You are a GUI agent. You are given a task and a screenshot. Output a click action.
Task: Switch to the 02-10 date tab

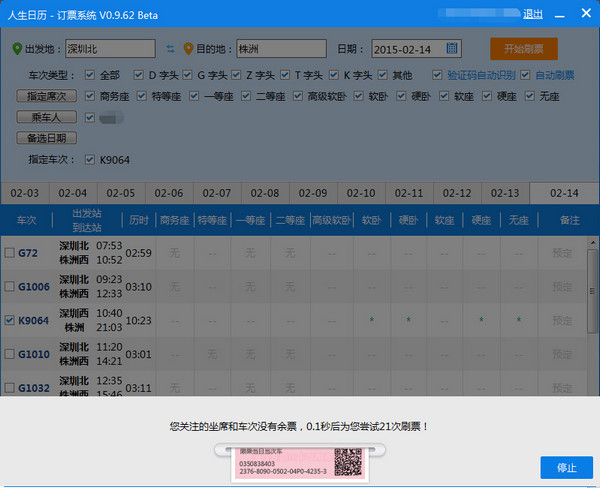[361, 193]
